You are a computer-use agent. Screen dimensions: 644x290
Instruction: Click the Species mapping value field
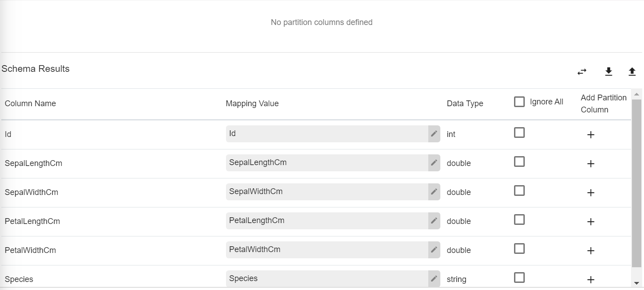326,278
